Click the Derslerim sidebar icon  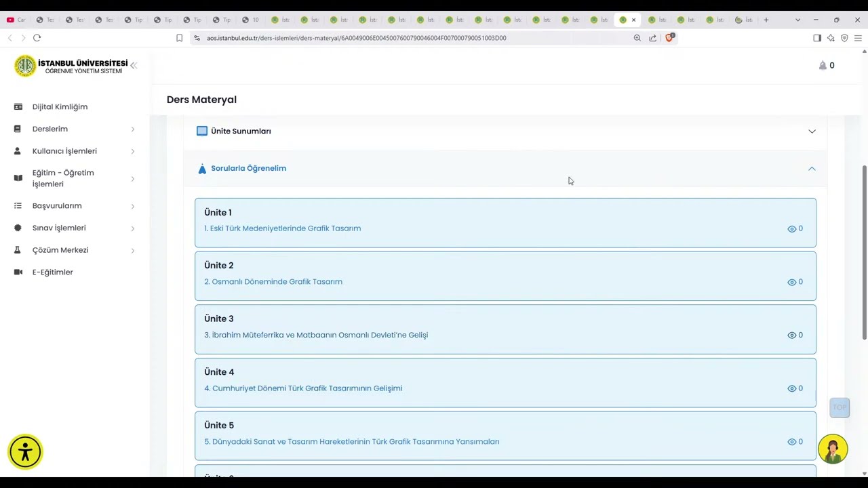coord(18,129)
